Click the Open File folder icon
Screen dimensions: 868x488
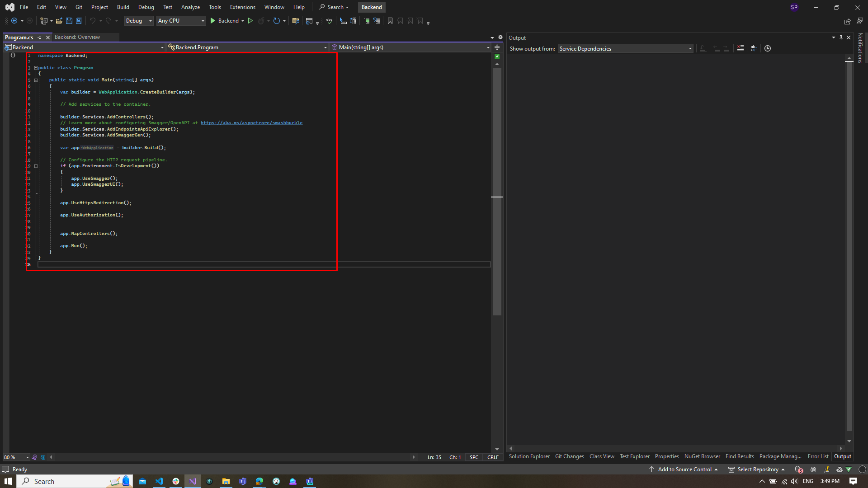click(x=59, y=21)
